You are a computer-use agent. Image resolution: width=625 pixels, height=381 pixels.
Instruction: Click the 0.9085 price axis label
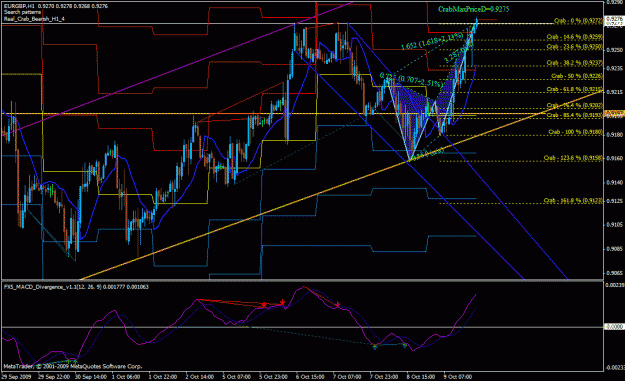click(614, 249)
